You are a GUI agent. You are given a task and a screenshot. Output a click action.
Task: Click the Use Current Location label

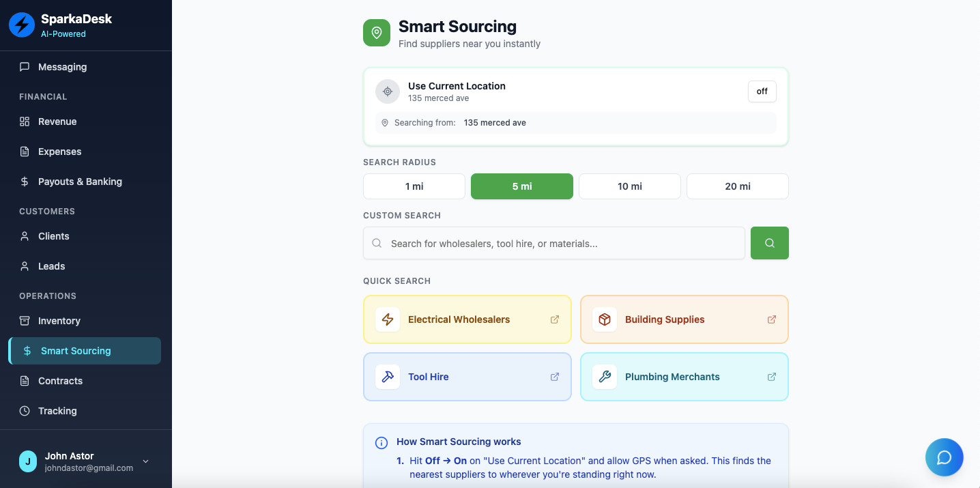click(x=457, y=86)
